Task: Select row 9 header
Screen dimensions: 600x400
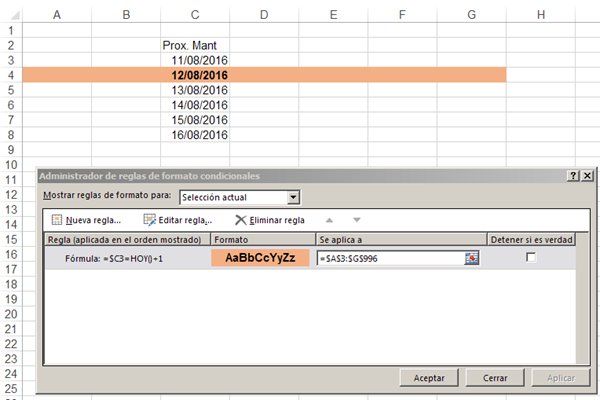Action: tap(11, 150)
